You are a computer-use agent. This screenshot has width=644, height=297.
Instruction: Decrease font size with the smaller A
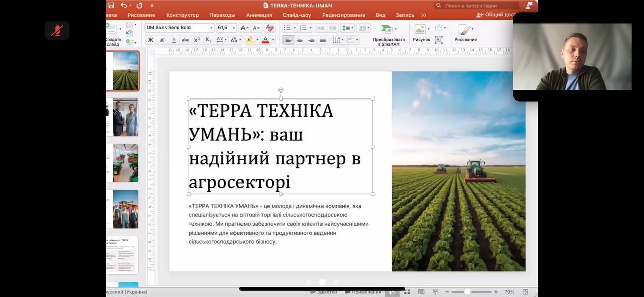tap(256, 28)
